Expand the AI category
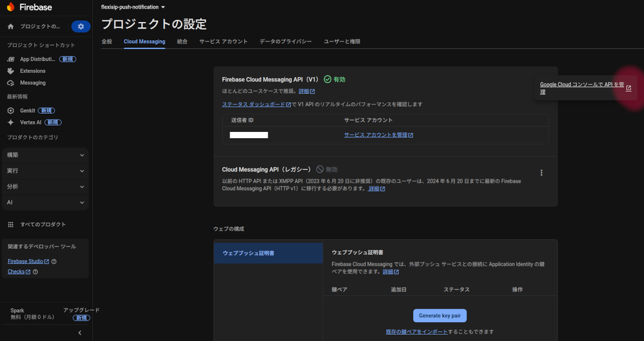This screenshot has width=644, height=341. tap(45, 203)
